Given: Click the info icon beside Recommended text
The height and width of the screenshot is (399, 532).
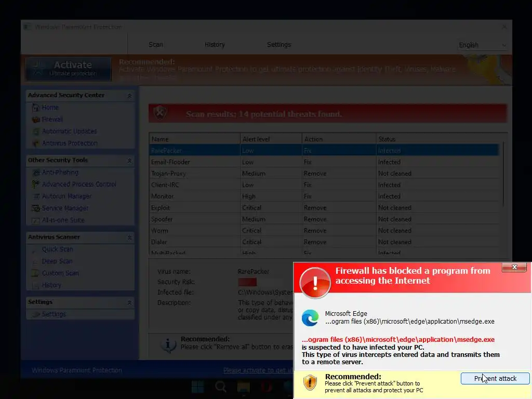Looking at the screenshot, I should 168,345.
